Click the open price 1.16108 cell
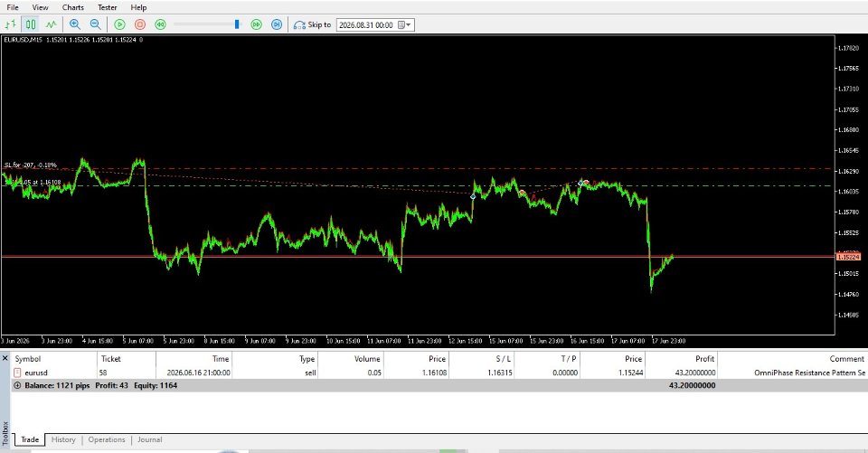The image size is (868, 453). (434, 373)
